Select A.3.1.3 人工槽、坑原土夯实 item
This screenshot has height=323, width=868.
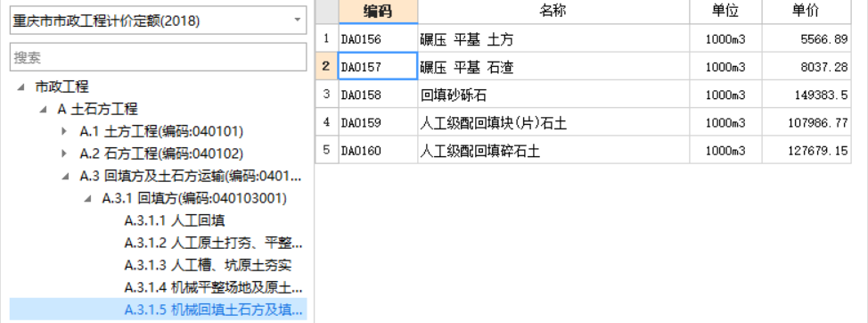click(208, 265)
